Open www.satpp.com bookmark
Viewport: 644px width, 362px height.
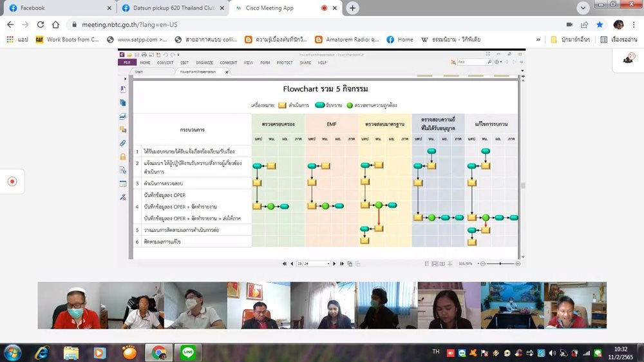pyautogui.click(x=137, y=39)
